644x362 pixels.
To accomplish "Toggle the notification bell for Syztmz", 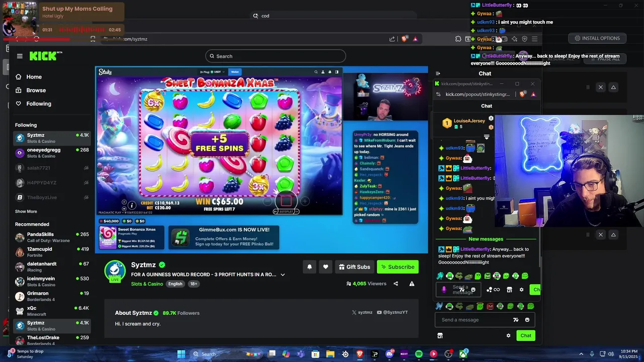I will tap(309, 267).
